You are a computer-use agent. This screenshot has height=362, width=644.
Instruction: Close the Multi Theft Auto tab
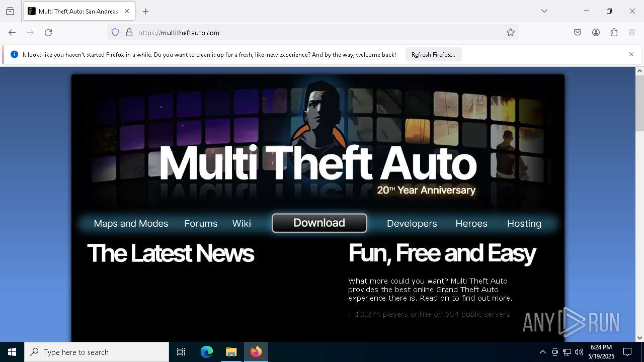pyautogui.click(x=127, y=11)
